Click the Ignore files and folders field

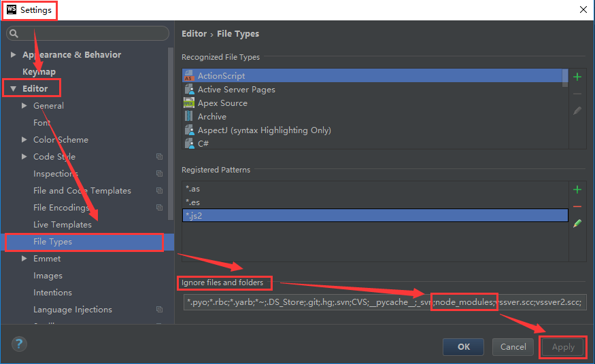[x=385, y=302]
